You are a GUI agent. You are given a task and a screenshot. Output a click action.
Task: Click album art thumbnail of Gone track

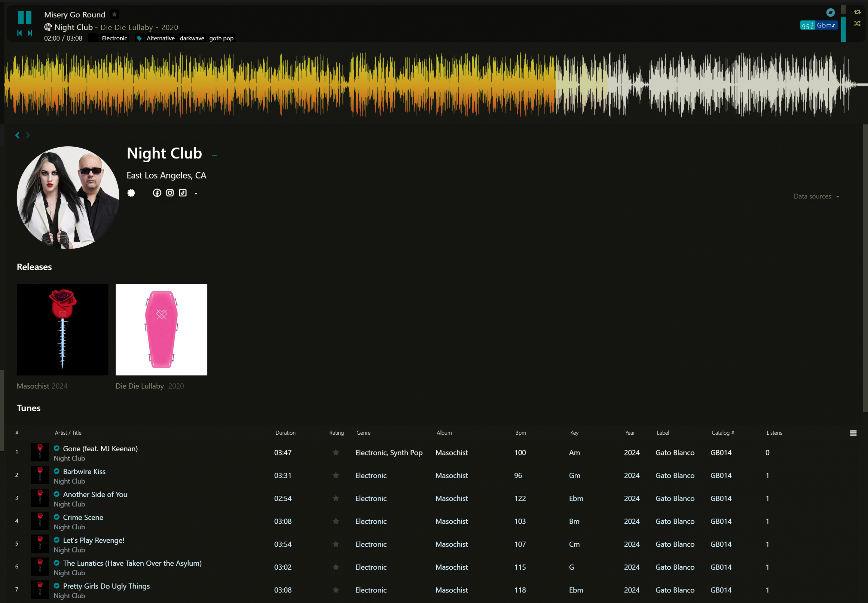click(x=40, y=452)
